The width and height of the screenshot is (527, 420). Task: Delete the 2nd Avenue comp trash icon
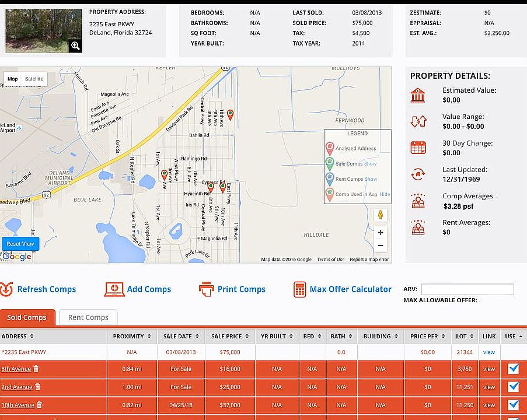(x=37, y=387)
